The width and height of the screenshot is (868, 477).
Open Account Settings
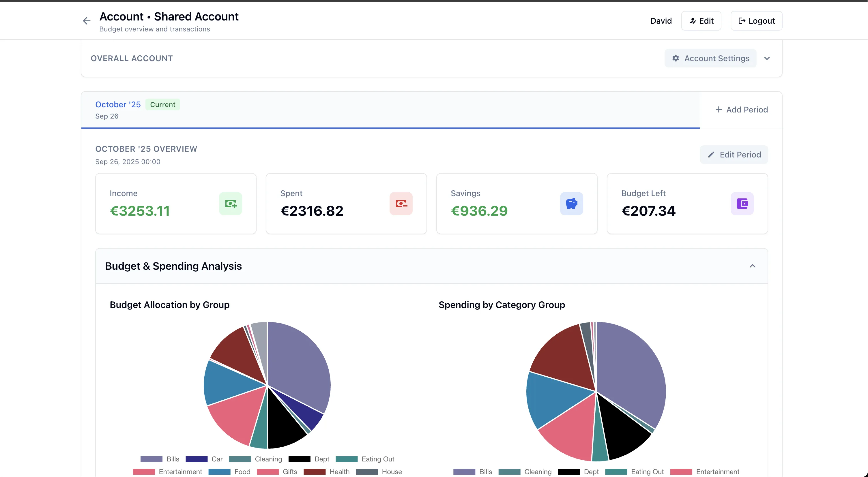[x=710, y=58]
